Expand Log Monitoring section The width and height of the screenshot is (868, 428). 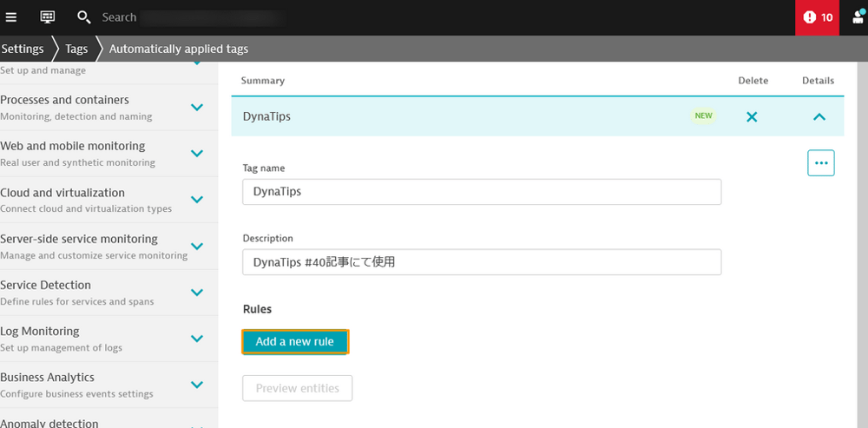pos(196,339)
